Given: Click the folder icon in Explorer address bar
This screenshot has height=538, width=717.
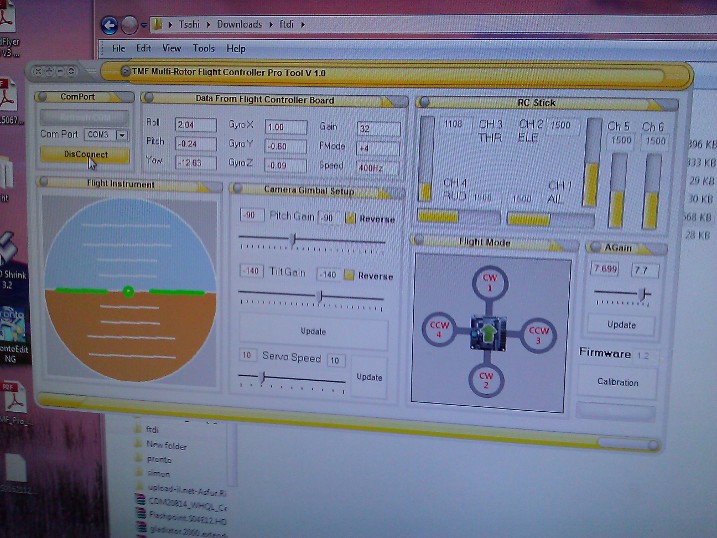Looking at the screenshot, I should pos(157,24).
